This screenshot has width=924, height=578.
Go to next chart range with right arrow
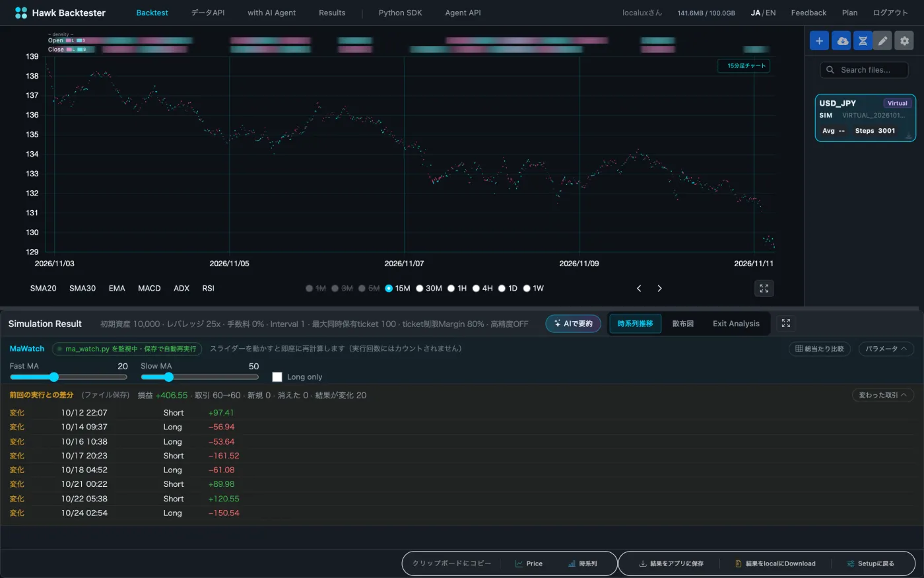coord(659,288)
